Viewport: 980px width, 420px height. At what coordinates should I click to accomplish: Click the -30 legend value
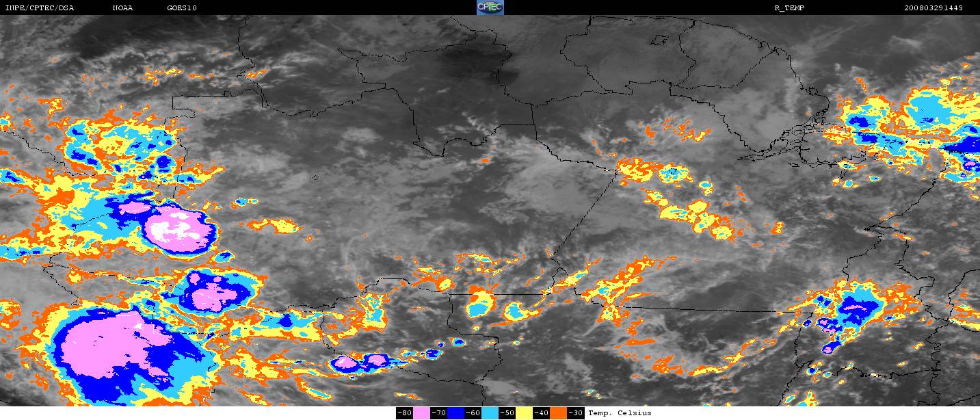point(575,413)
